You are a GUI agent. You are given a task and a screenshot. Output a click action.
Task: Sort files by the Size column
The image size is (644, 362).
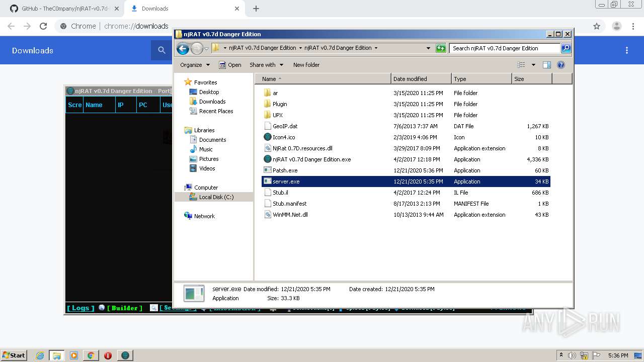[x=532, y=79]
